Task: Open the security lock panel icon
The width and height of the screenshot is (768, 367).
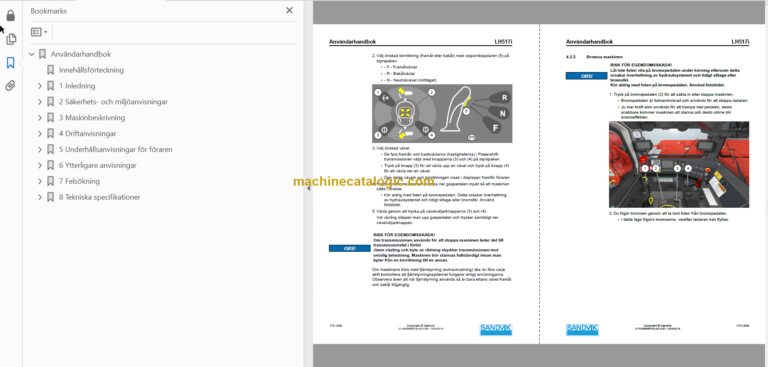Action: pyautogui.click(x=11, y=16)
